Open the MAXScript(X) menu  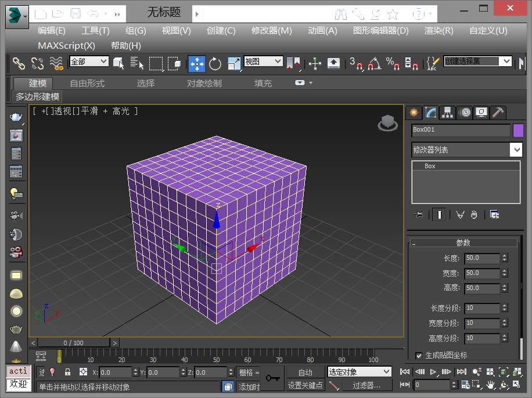pyautogui.click(x=66, y=46)
